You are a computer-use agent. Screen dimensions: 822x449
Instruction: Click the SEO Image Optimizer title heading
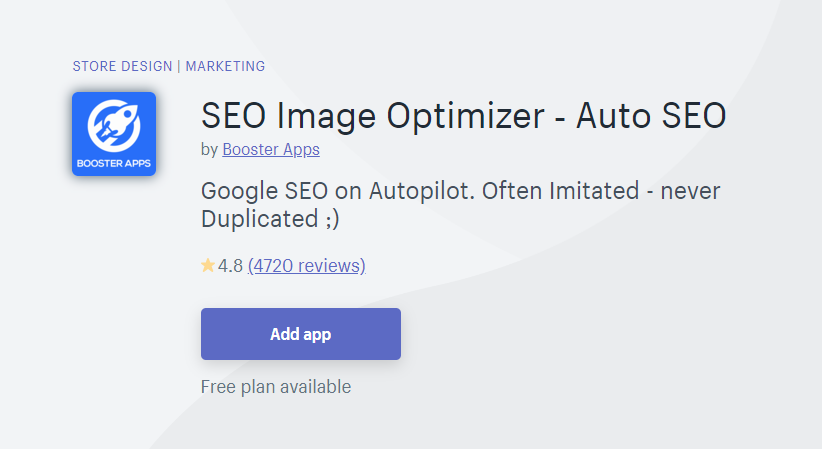[x=463, y=116]
